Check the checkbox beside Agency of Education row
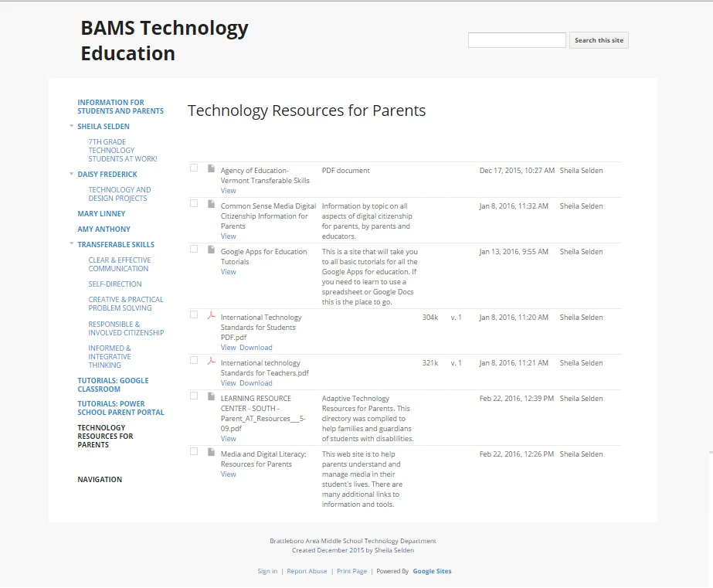This screenshot has height=588, width=713. tap(195, 168)
